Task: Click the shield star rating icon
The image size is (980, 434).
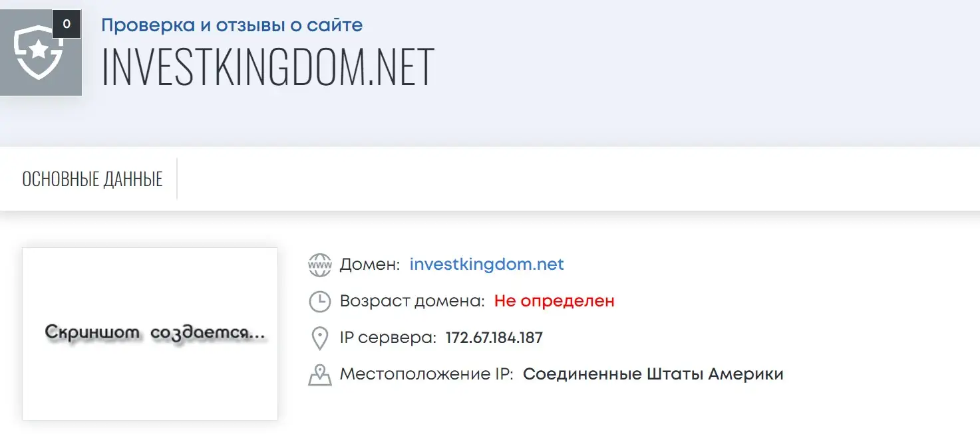Action: click(39, 52)
